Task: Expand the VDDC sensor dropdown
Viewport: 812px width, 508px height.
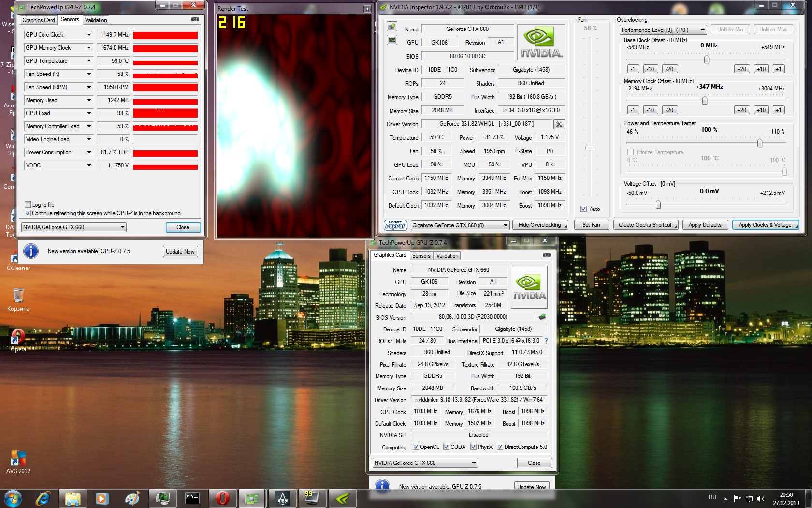Action: tap(89, 165)
